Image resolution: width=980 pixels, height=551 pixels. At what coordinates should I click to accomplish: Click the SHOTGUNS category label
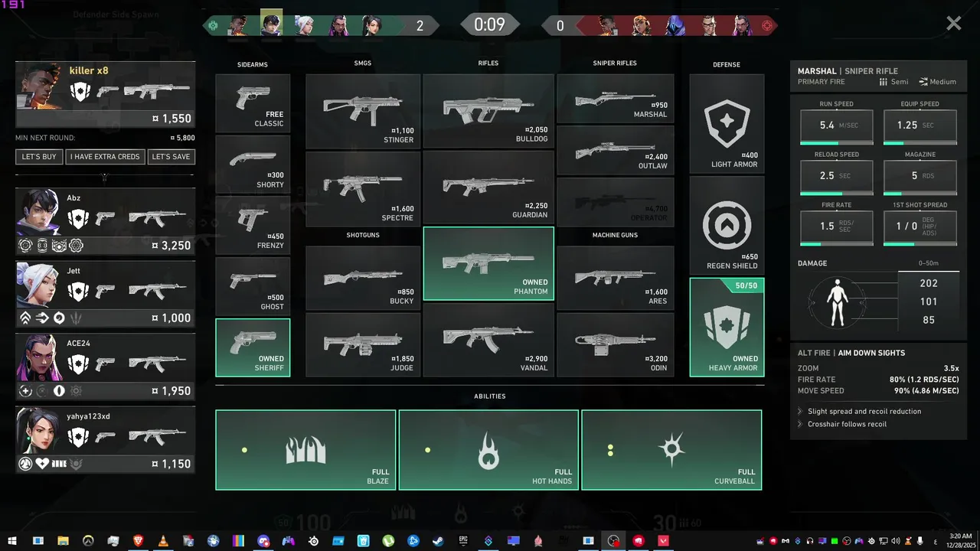click(x=363, y=236)
